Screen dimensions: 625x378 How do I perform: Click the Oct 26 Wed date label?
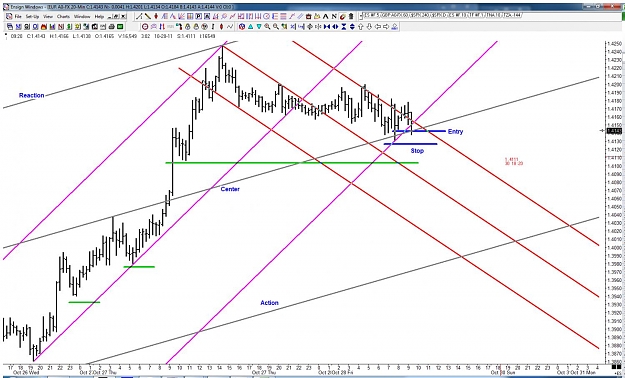[26, 372]
